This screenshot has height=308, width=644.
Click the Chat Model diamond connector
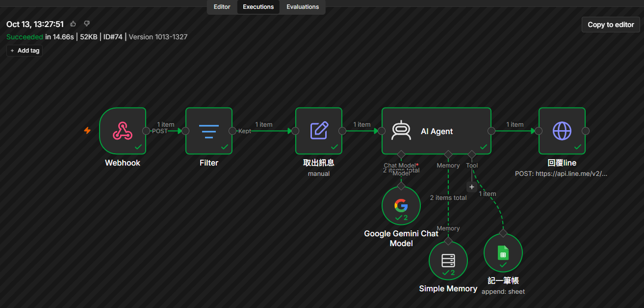[x=401, y=154]
